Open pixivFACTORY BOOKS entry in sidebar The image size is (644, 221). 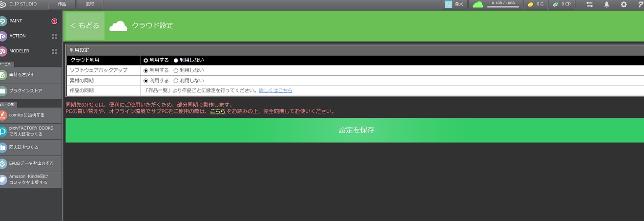[31, 131]
